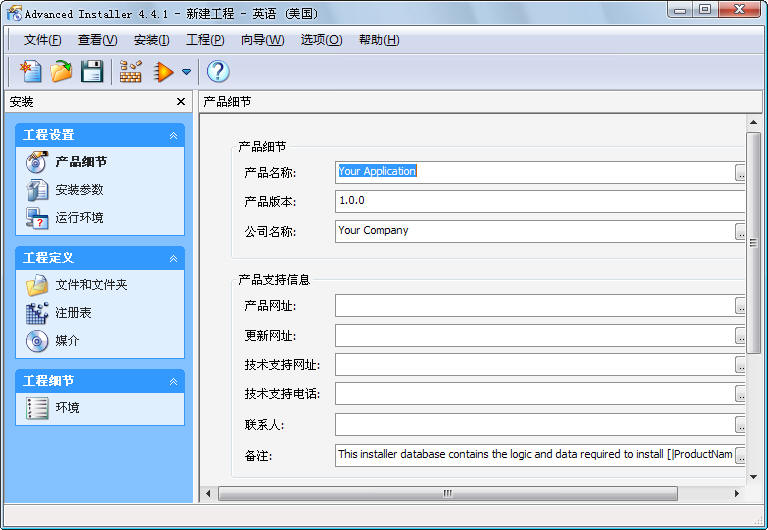Viewport: 768px width, 530px height.
Task: Click the 安装参数 icon in sidebar
Action: pos(37,190)
